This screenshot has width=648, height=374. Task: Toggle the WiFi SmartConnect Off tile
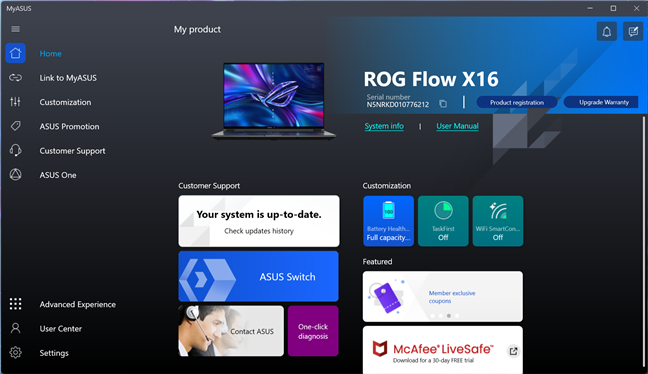point(498,221)
